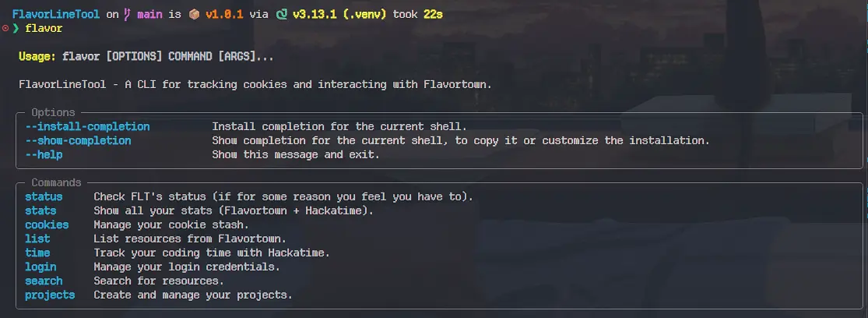868x318 pixels.
Task: Click the Python icon before v3.13.1
Action: tap(281, 15)
